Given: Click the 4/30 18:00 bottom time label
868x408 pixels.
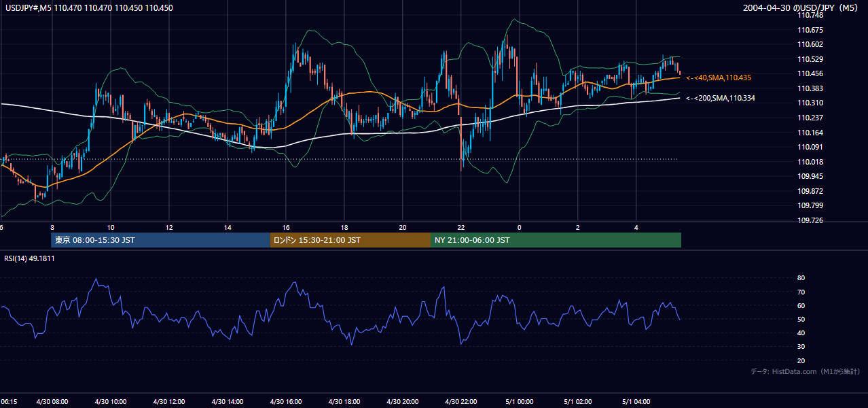Looking at the screenshot, I should (344, 401).
